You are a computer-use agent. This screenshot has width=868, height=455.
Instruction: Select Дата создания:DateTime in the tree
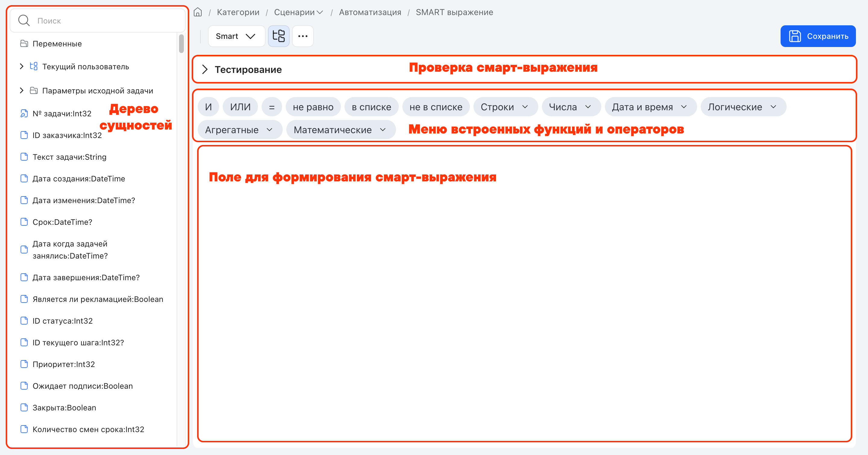click(79, 178)
